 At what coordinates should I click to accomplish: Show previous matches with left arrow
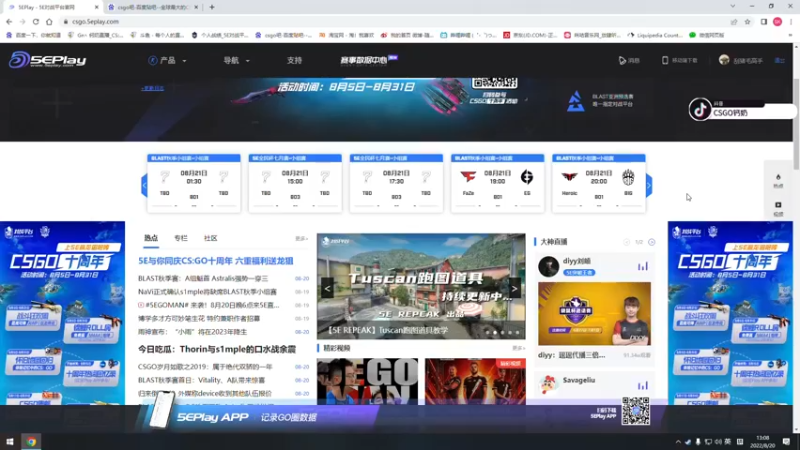[144, 185]
